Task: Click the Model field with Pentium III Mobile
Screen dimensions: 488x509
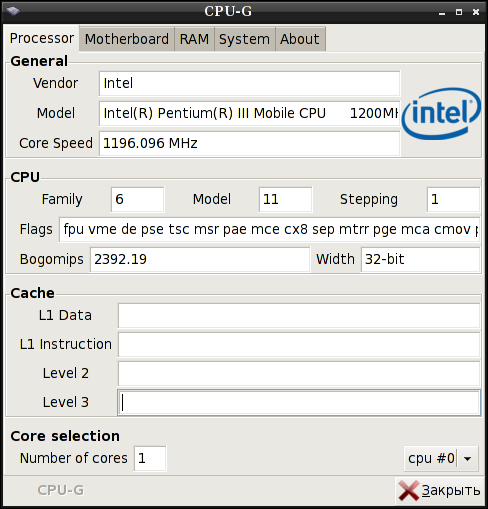Action: coord(249,113)
